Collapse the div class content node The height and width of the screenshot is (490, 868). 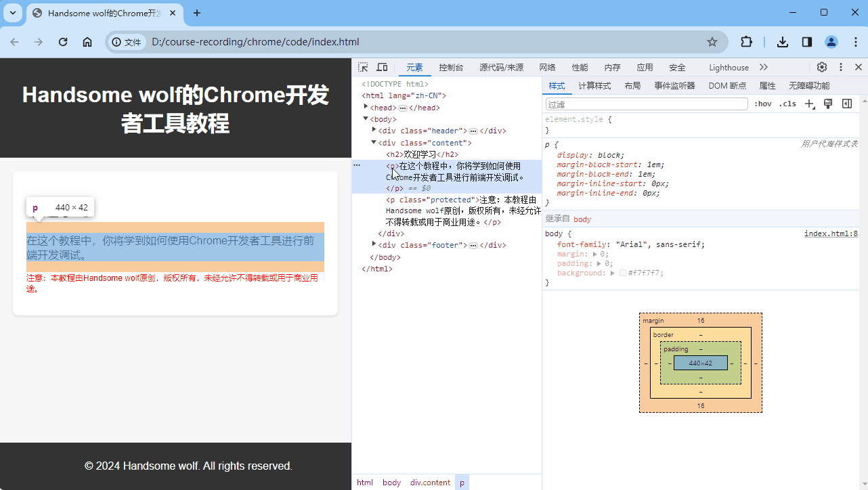[374, 142]
